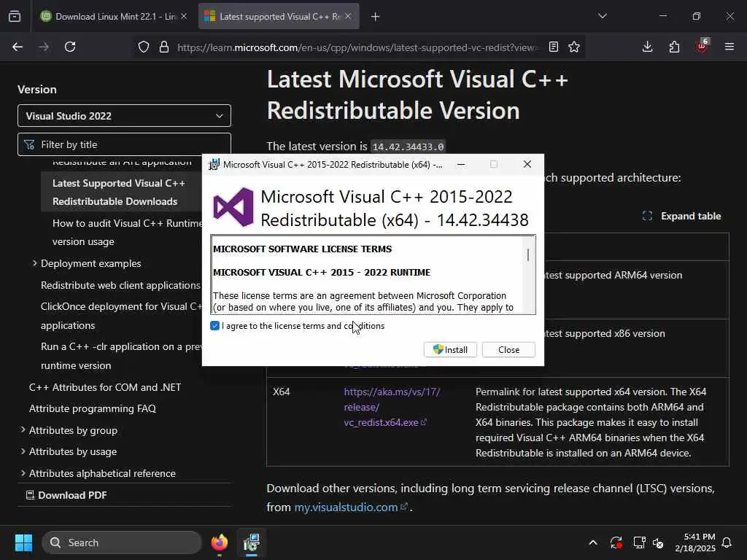Viewport: 747px width, 560px height.
Task: Close the installer dialog with X
Action: pos(527,164)
